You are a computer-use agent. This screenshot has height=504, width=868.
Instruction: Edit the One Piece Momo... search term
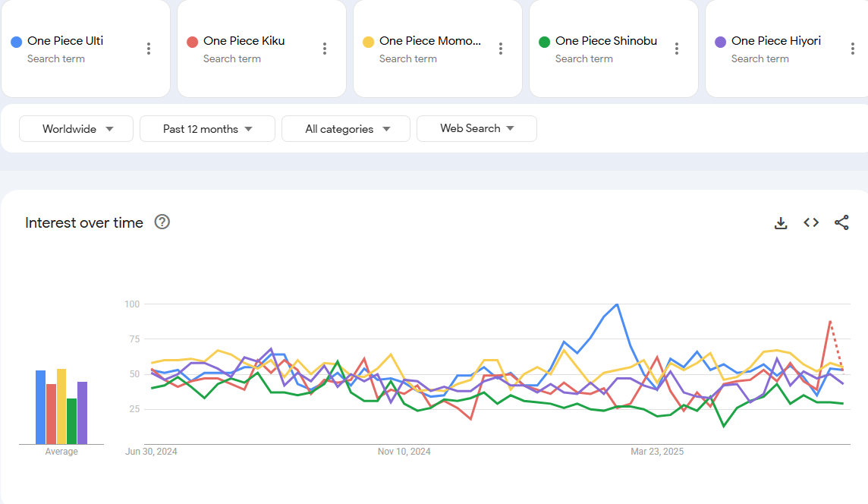[430, 41]
